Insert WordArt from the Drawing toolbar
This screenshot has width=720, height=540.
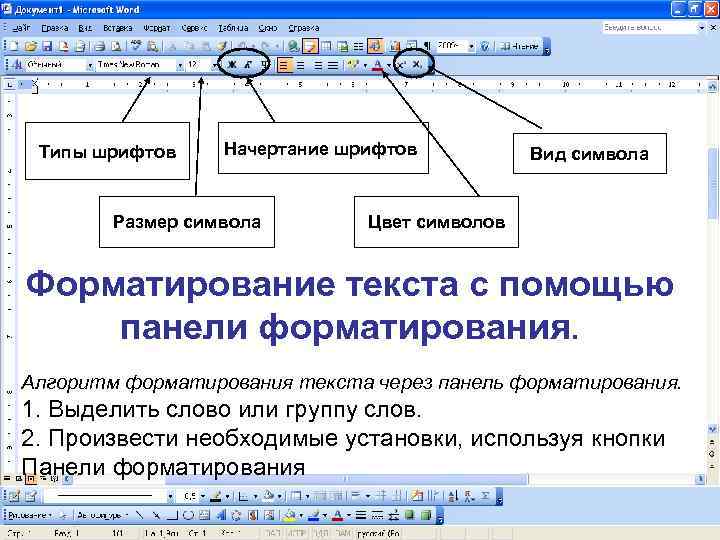(220, 515)
